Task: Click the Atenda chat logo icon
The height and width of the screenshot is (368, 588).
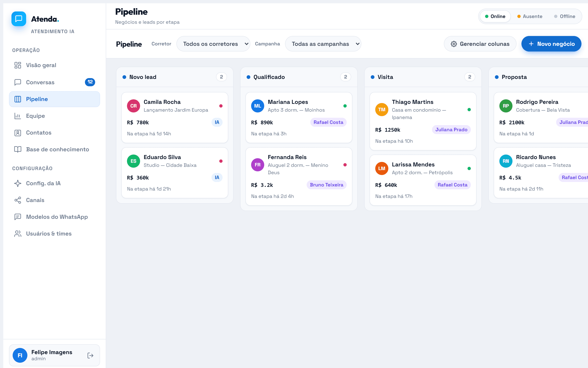Action: coord(19,19)
